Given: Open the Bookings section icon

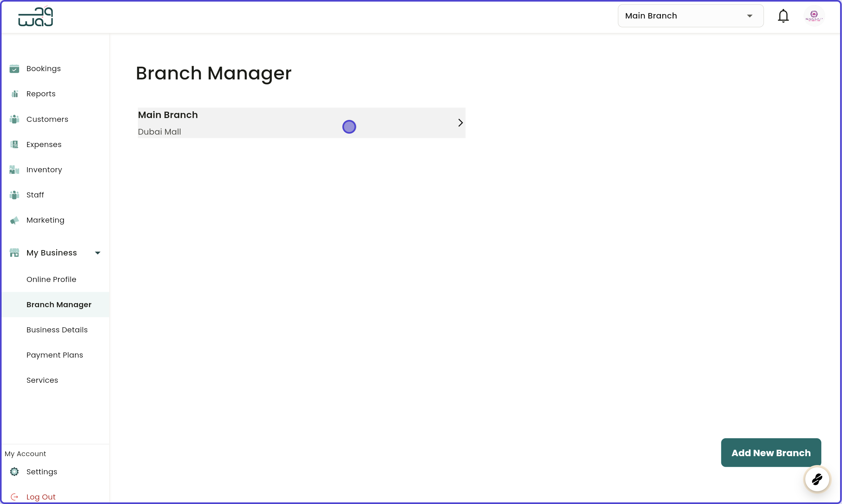Looking at the screenshot, I should pyautogui.click(x=14, y=68).
